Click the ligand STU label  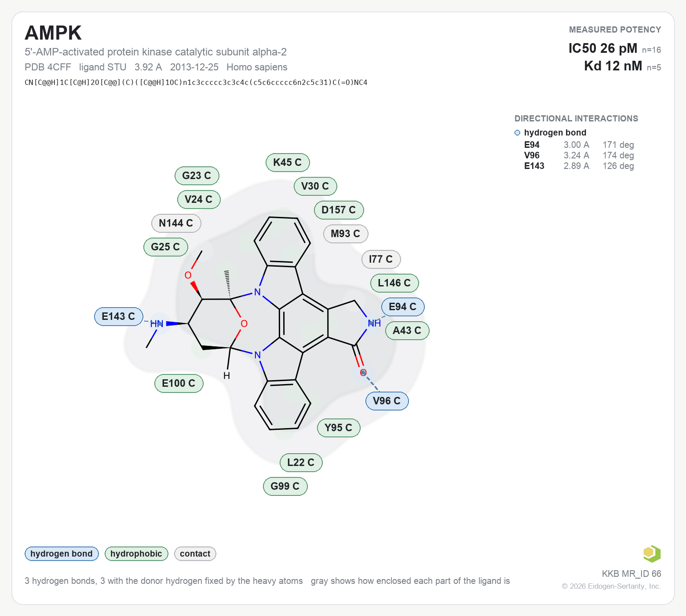[103, 67]
